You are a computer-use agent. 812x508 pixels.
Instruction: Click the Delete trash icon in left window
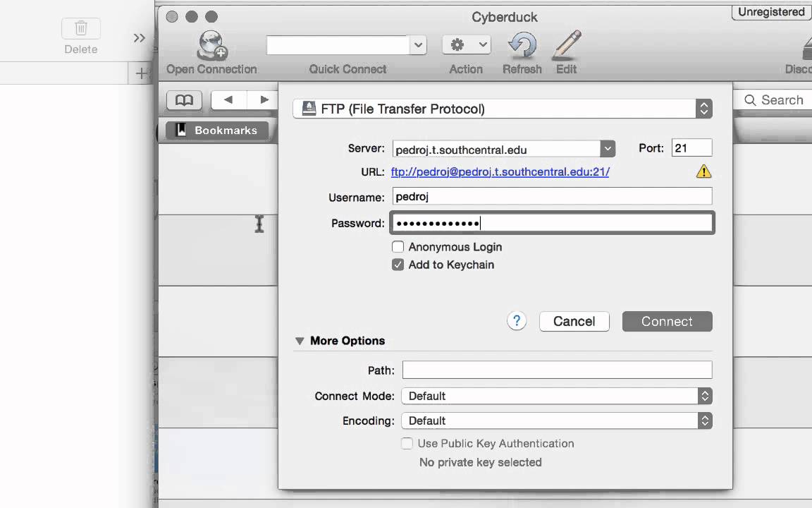pos(81,28)
